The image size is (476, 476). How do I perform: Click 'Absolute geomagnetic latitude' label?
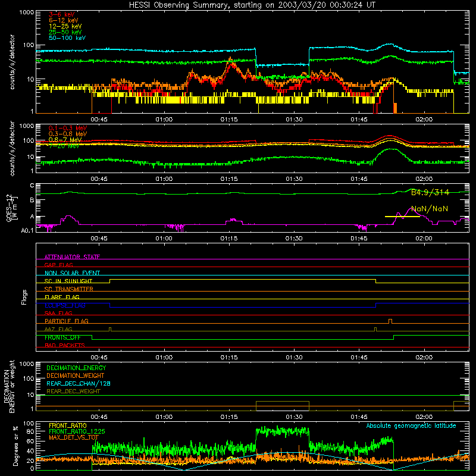point(411,426)
